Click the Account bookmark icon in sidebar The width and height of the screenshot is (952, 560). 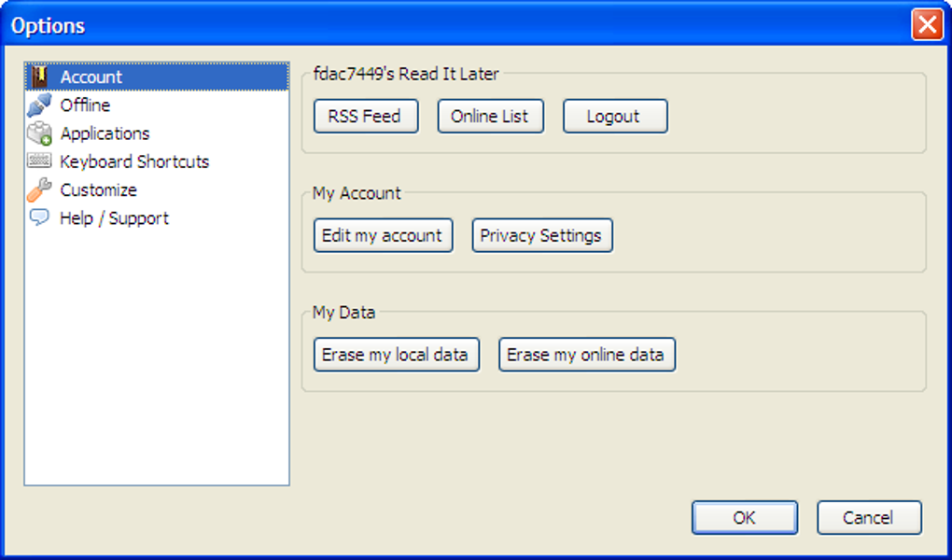39,77
